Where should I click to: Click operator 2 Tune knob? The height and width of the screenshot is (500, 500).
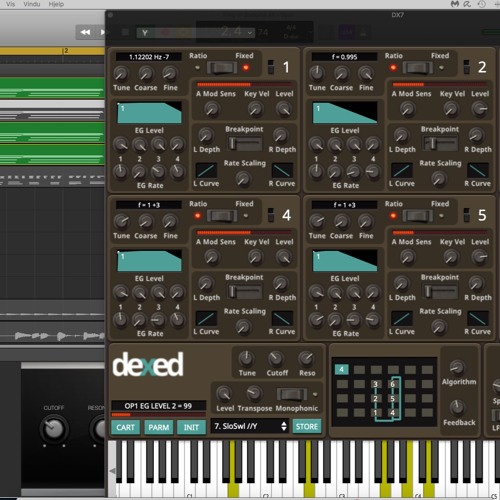click(317, 73)
